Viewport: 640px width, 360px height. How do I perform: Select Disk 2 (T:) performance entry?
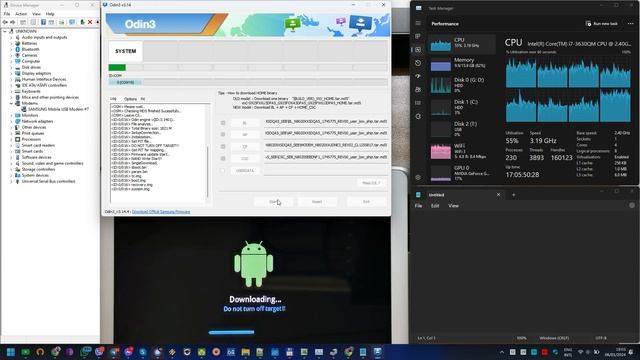(x=462, y=129)
